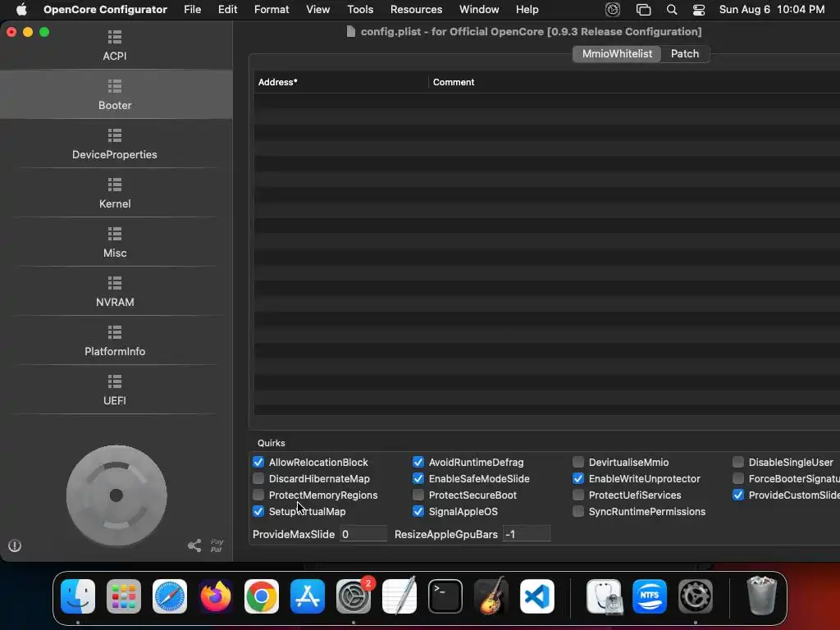Open the Tools menu
The width and height of the screenshot is (840, 630).
[x=360, y=10]
